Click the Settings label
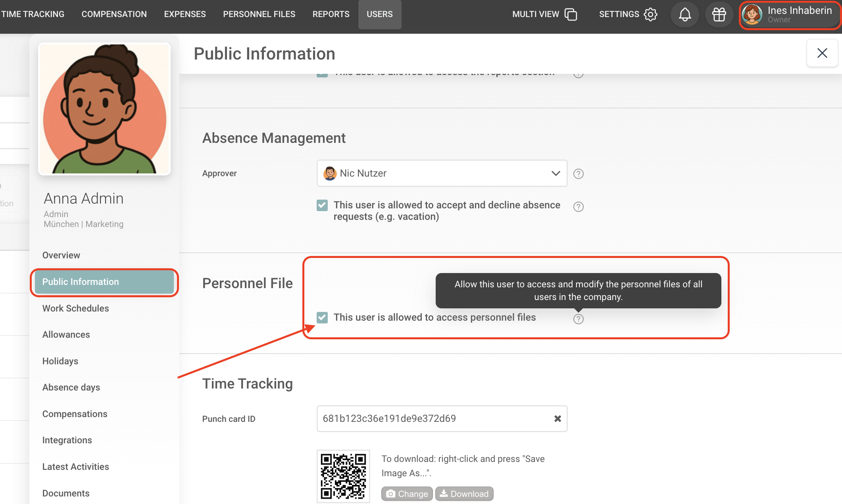This screenshot has height=504, width=842. coord(619,14)
